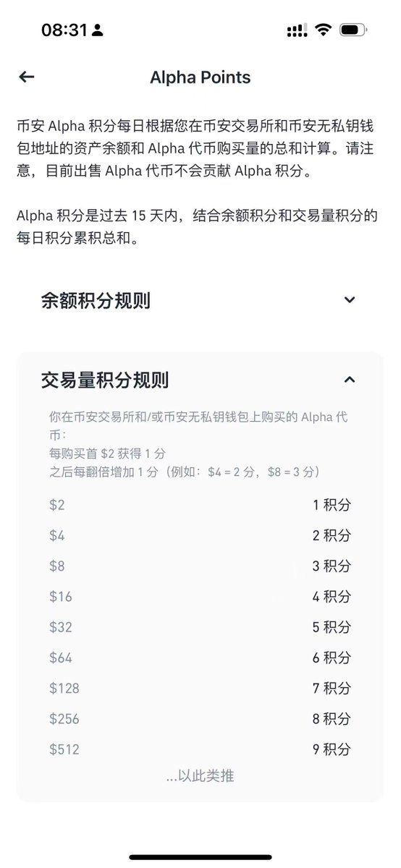Tap the 8 积分 value
Screen dimensions: 401x868
click(332, 719)
